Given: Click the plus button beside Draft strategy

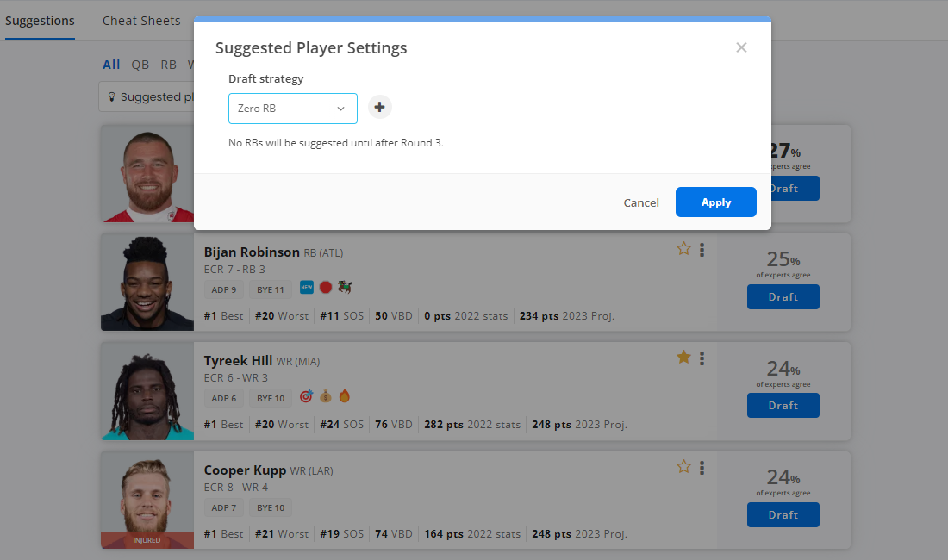Looking at the screenshot, I should click(x=379, y=107).
